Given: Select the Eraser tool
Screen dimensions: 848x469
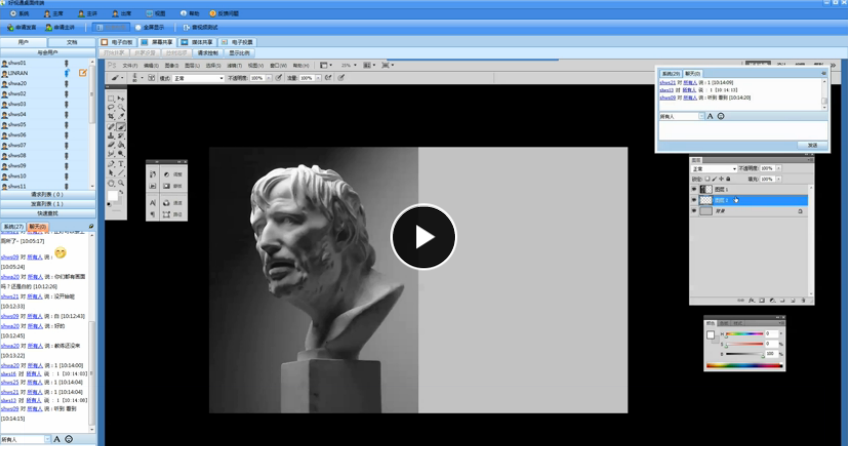Looking at the screenshot, I should tap(110, 144).
